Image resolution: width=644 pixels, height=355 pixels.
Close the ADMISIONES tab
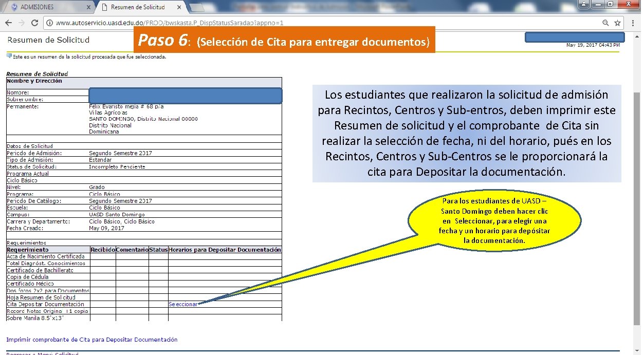click(88, 8)
